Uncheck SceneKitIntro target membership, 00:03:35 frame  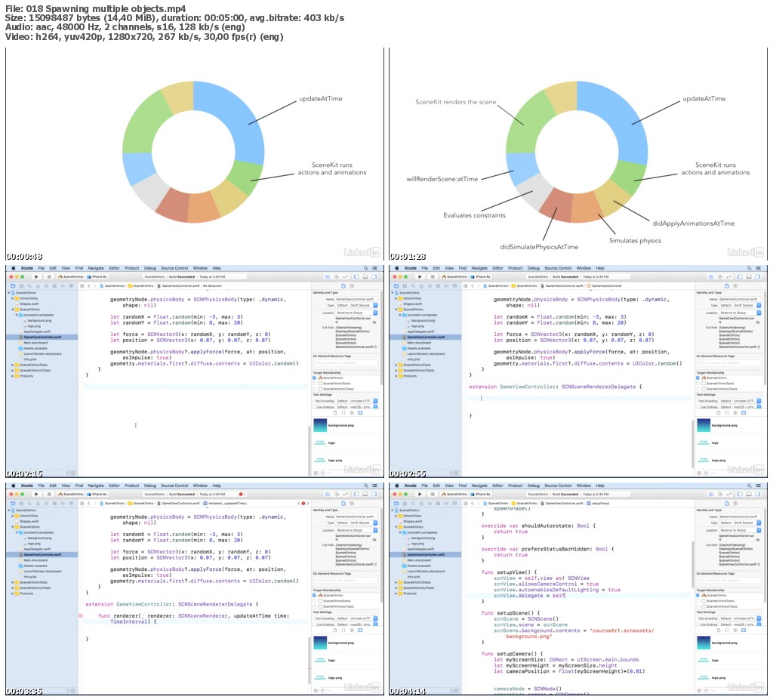314,596
